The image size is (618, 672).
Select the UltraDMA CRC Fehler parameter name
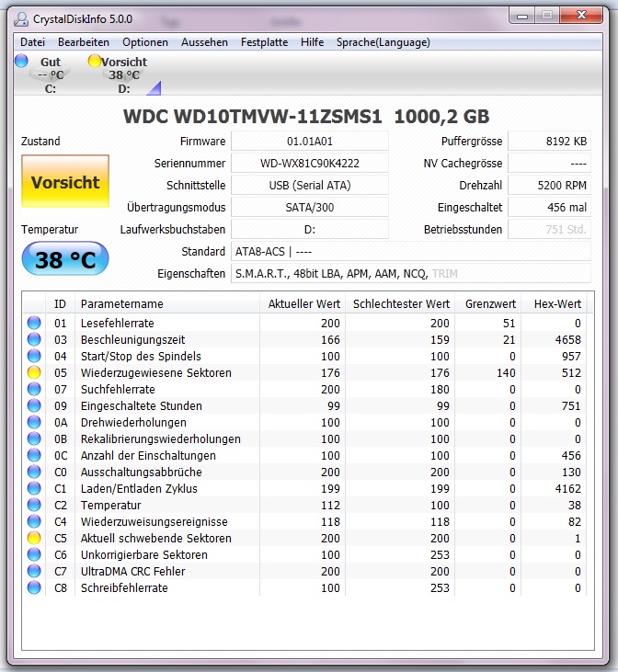[133, 571]
